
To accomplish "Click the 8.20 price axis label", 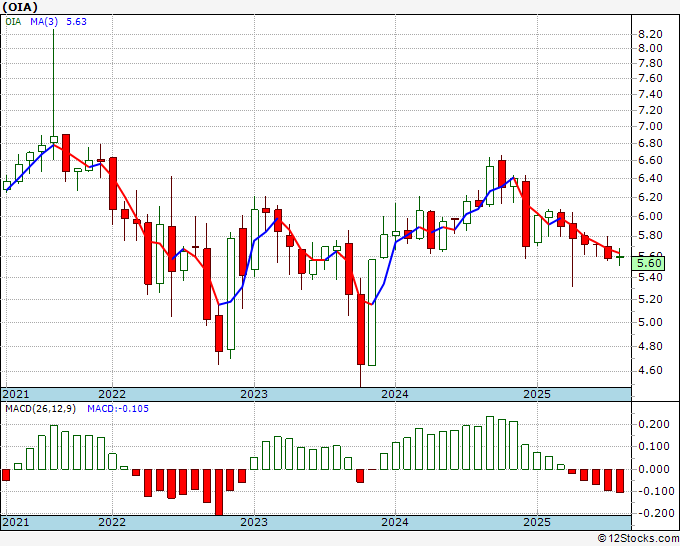I will coord(650,34).
